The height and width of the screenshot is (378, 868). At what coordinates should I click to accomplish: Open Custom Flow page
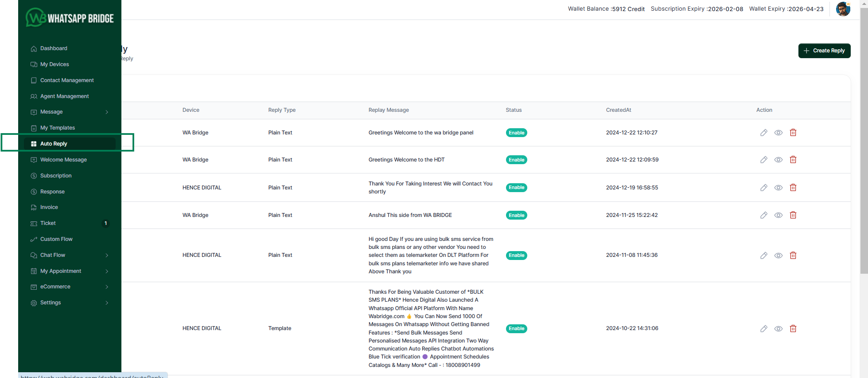(x=56, y=239)
